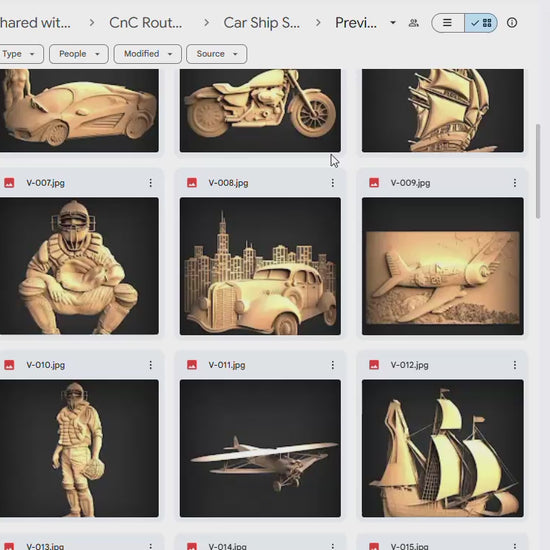Viewport: 550px width, 550px height.
Task: Select the V-009.jpg file name
Action: [x=410, y=183]
